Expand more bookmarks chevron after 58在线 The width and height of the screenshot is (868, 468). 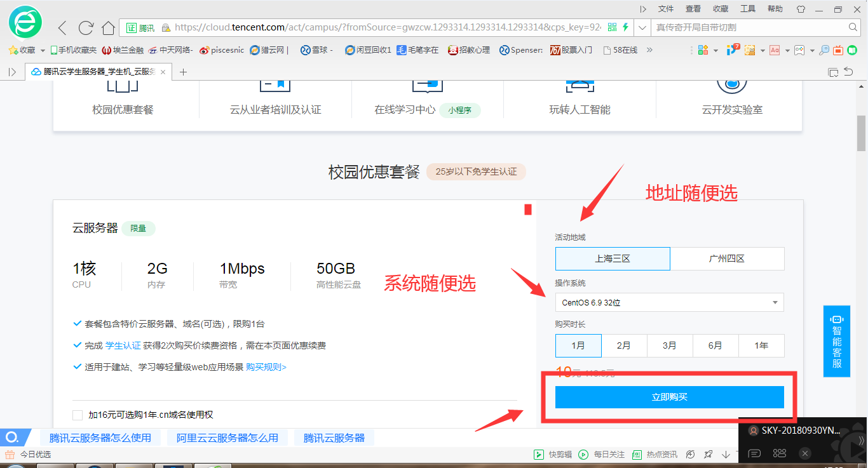[649, 50]
